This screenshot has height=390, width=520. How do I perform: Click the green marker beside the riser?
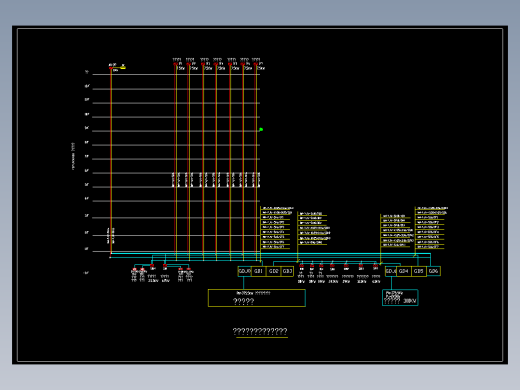point(261,129)
